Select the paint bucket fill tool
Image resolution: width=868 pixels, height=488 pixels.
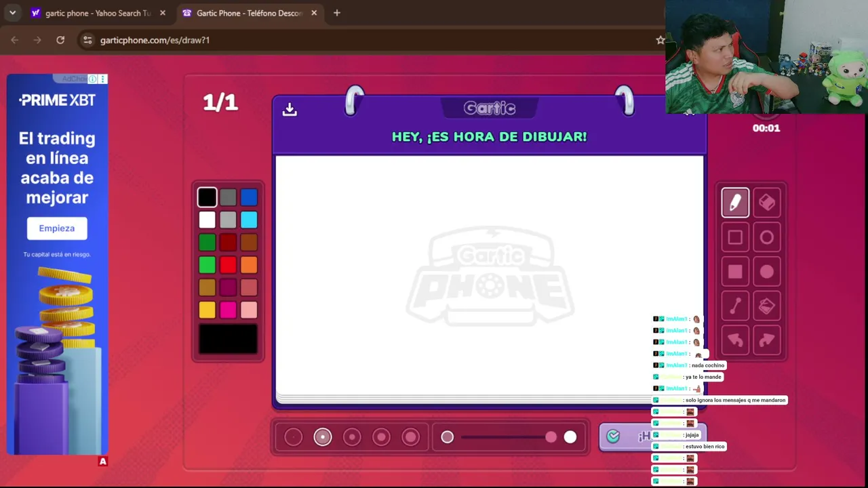[x=767, y=306]
